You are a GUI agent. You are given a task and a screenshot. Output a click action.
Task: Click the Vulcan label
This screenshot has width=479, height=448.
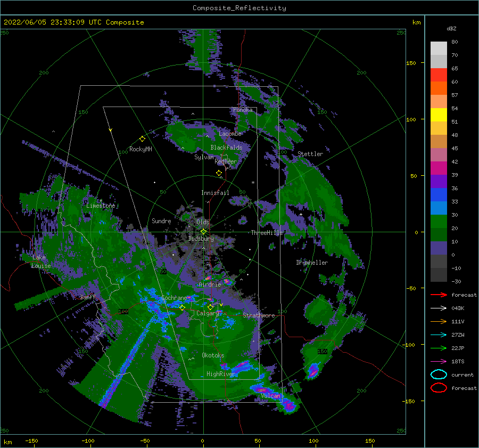click(271, 396)
